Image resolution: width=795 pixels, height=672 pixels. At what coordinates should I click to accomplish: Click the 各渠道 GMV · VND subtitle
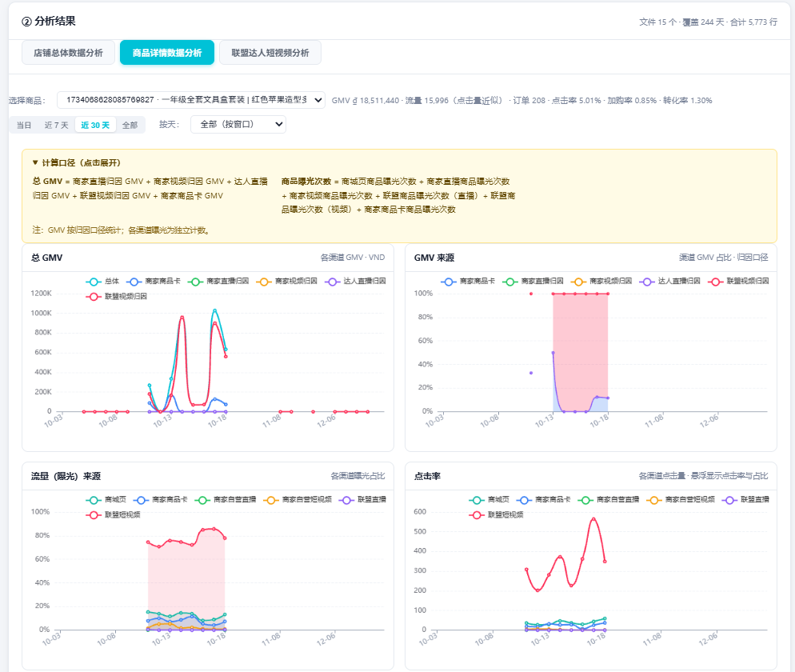point(353,258)
